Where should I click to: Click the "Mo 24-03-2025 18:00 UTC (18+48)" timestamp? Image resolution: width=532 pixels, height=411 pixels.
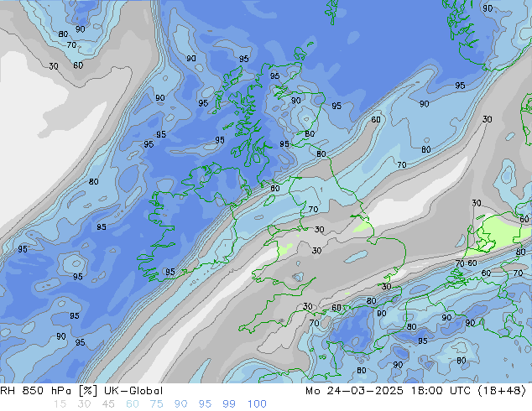tap(415, 391)
